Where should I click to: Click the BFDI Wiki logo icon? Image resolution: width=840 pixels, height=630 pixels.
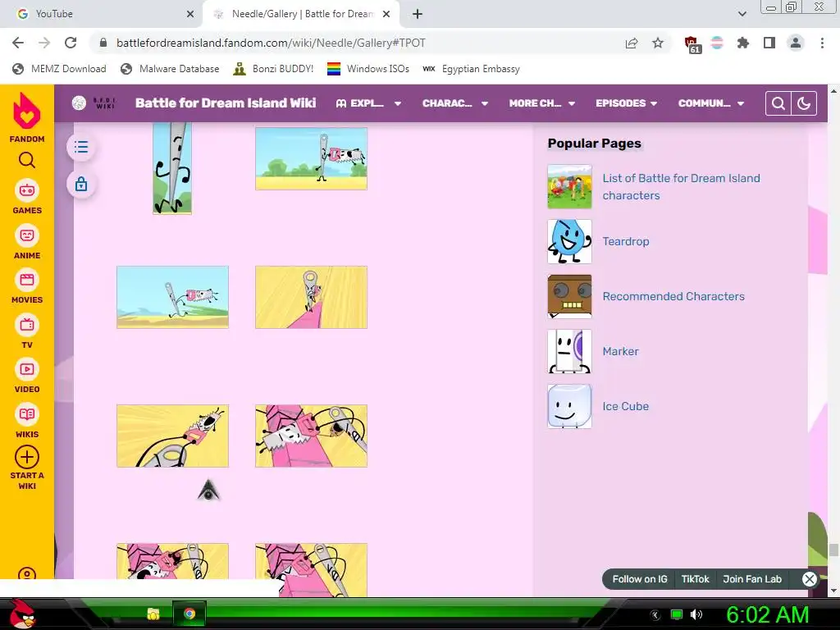(79, 103)
